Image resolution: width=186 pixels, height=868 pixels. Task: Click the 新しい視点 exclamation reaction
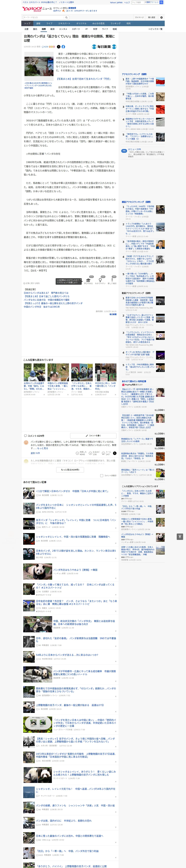coord(112,281)
